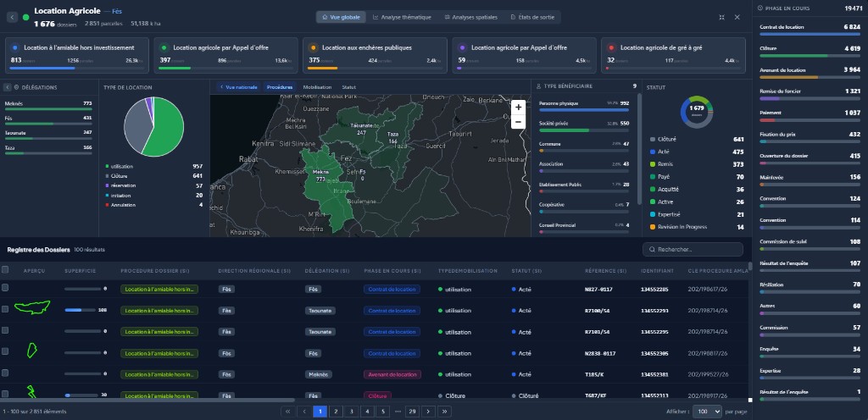The width and height of the screenshot is (868, 420).
Task: Zoom in on the map with plus button
Action: tap(518, 108)
